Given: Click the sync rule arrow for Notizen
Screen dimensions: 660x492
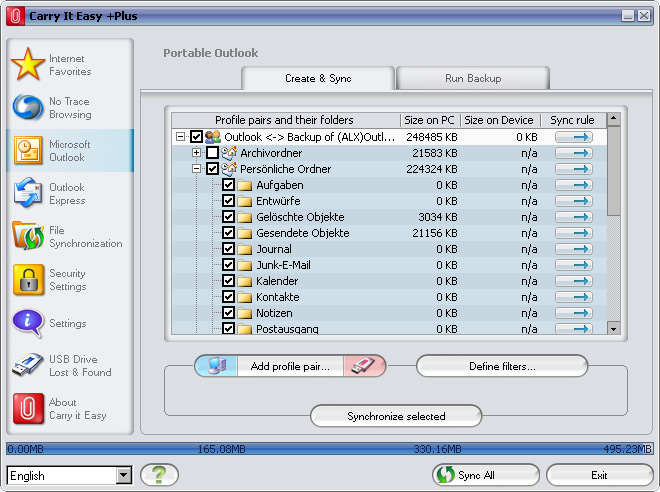Looking at the screenshot, I should [x=574, y=313].
